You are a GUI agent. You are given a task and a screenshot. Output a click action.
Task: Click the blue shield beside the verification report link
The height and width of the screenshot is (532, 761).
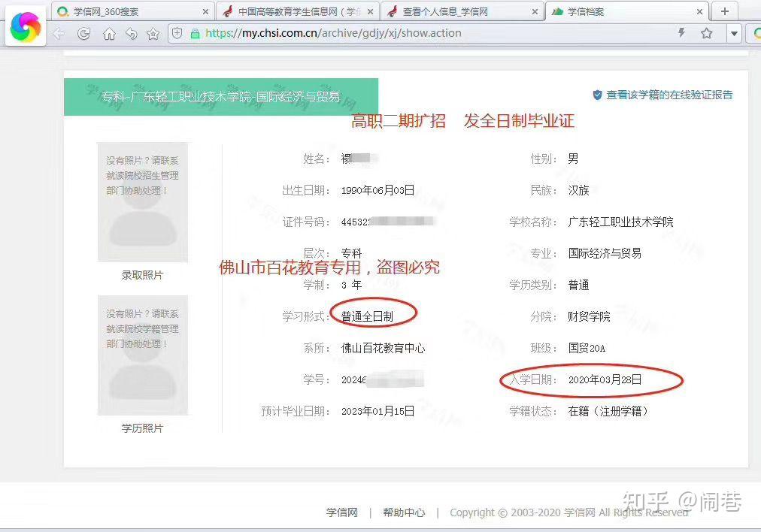pos(596,95)
